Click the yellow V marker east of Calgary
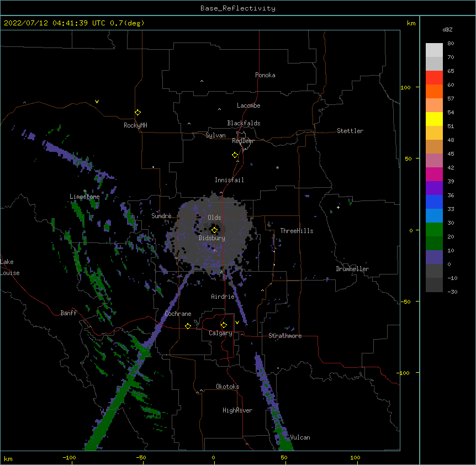Image resolution: width=476 pixels, height=465 pixels. click(237, 323)
